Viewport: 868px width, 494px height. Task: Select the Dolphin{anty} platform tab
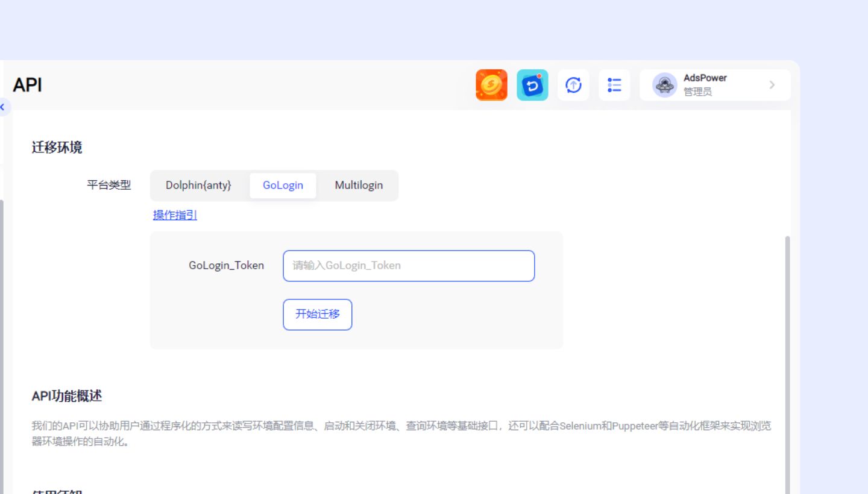198,186
